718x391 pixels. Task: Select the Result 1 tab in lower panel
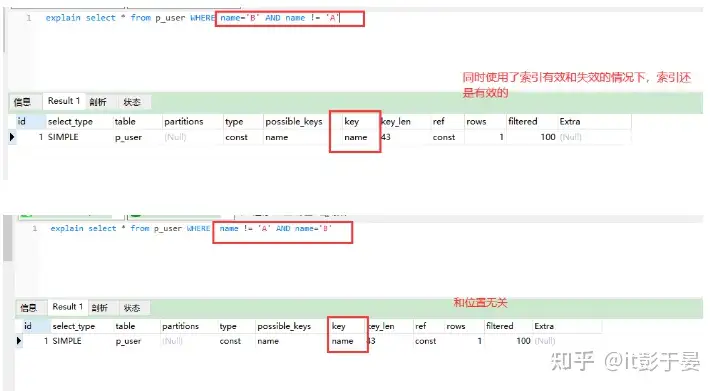click(68, 307)
